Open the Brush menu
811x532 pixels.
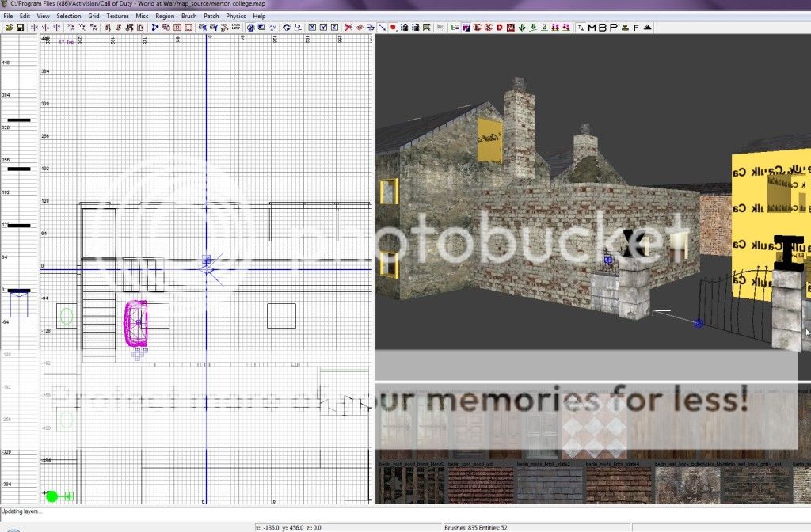coord(188,16)
